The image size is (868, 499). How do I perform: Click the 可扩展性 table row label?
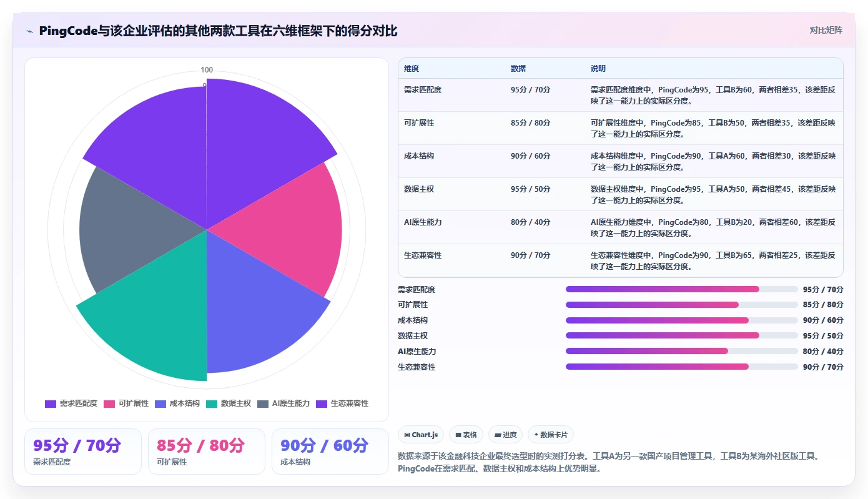(419, 123)
